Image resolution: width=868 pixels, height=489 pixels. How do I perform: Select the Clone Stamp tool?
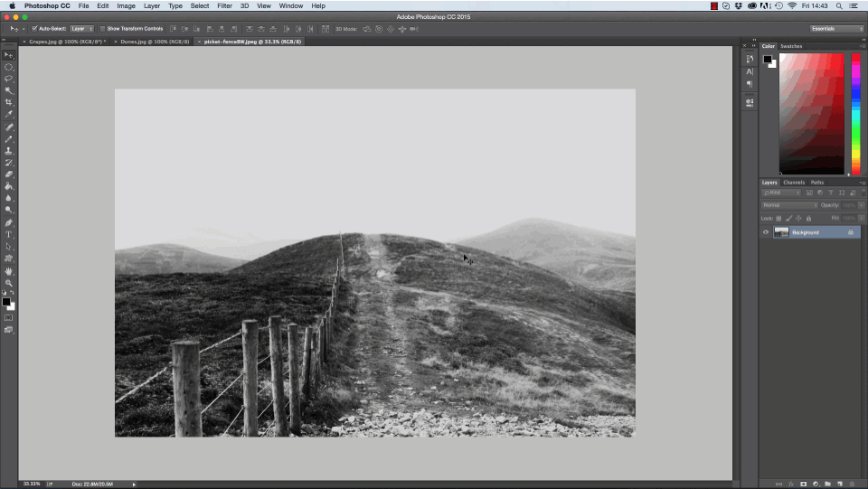pos(8,150)
